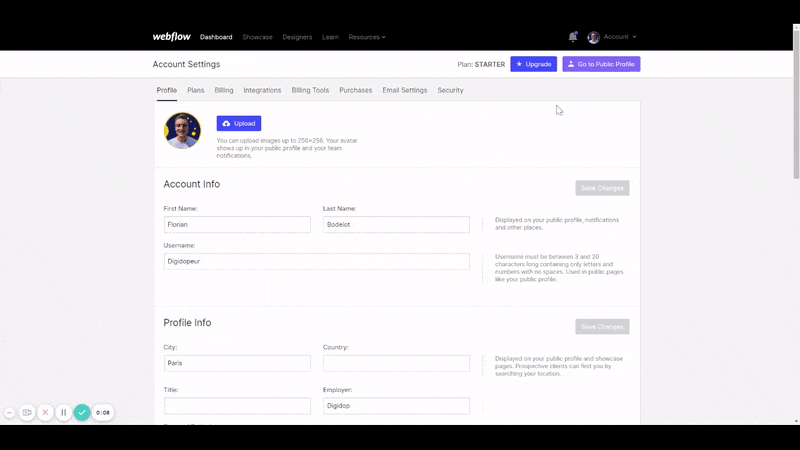800x450 pixels.
Task: Click the empty Title field
Action: click(237, 406)
